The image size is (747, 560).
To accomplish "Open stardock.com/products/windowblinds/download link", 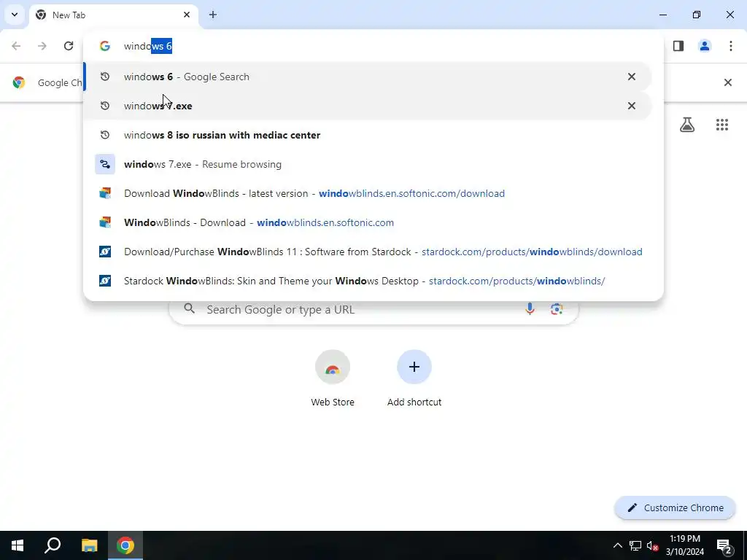I will (x=532, y=252).
